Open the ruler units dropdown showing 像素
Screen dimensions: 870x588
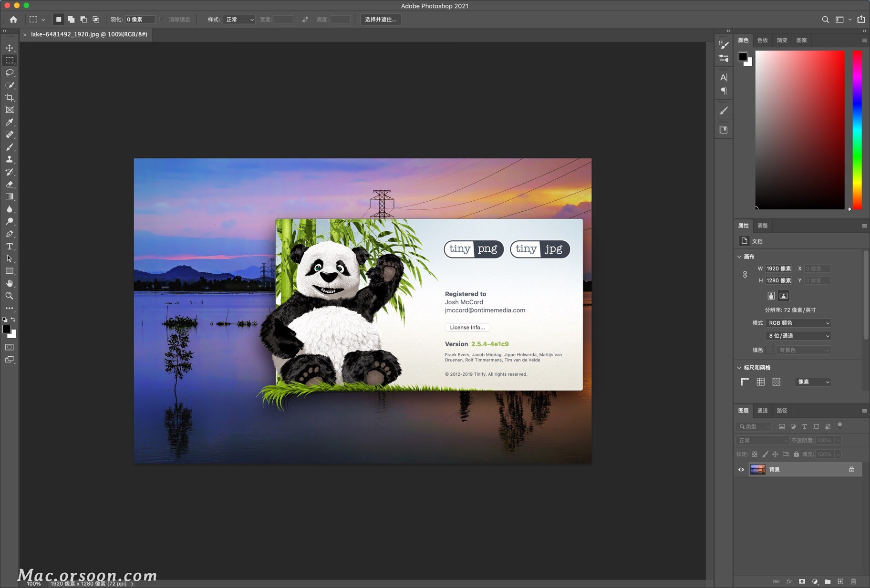pos(813,382)
